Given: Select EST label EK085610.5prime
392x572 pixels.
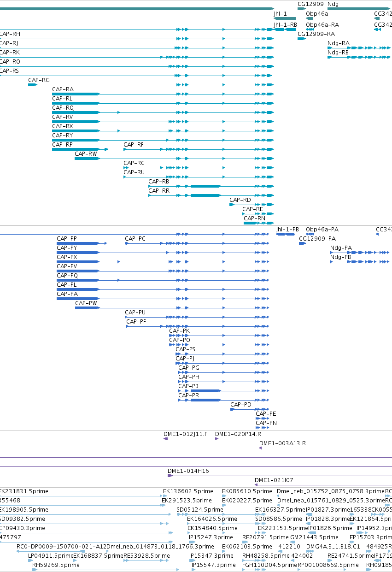Looking at the screenshot, I should coord(247,491).
